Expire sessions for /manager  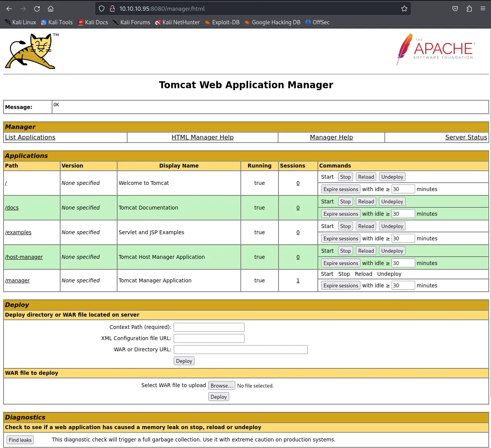point(341,285)
